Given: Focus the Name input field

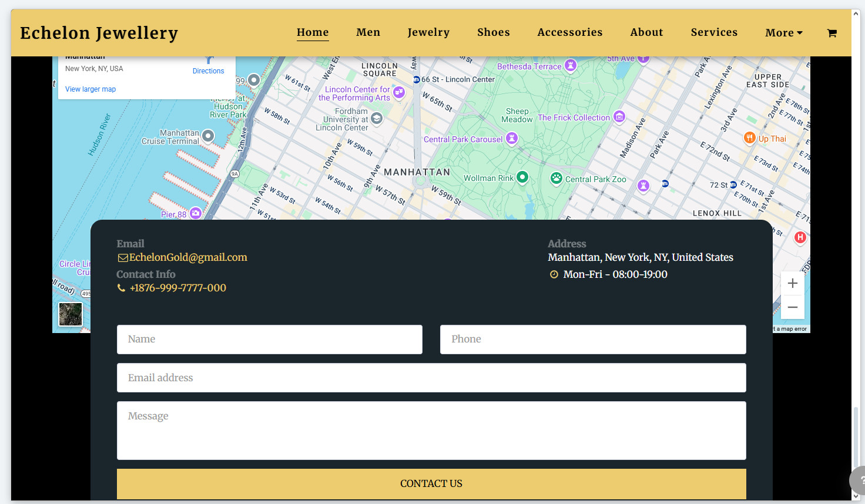Looking at the screenshot, I should (270, 340).
